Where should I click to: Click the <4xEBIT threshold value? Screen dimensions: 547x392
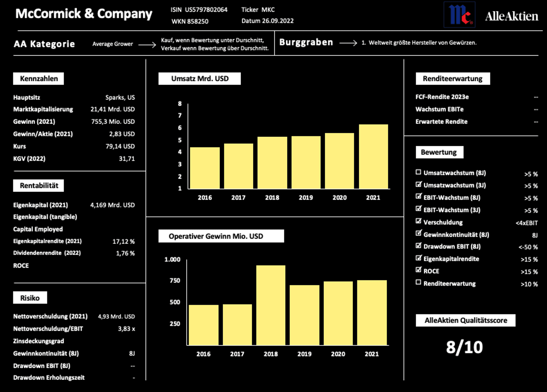526,223
